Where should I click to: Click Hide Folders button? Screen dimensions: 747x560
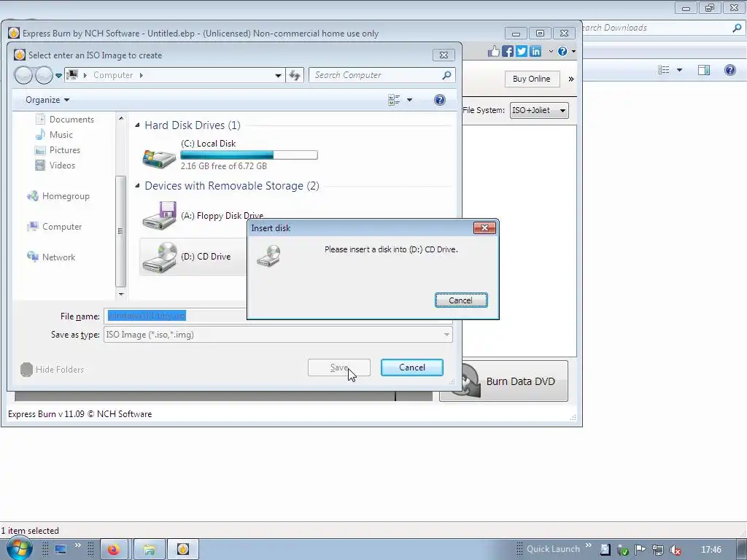[53, 370]
